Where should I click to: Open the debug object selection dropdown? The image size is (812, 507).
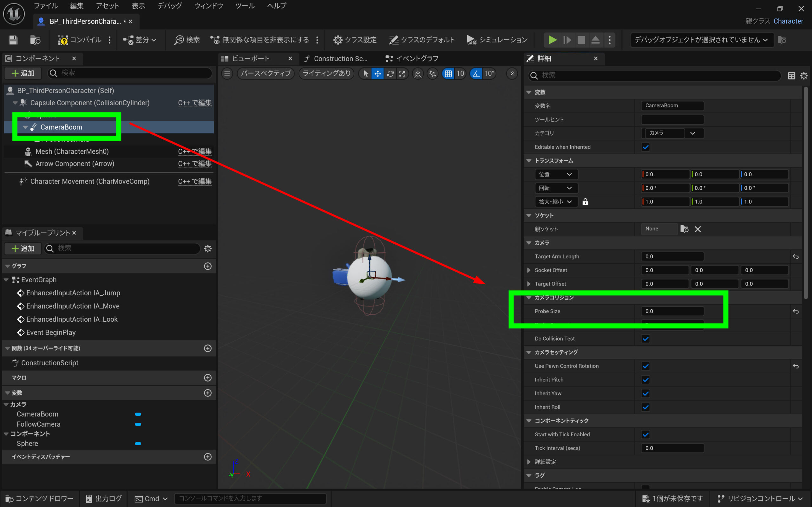click(701, 40)
